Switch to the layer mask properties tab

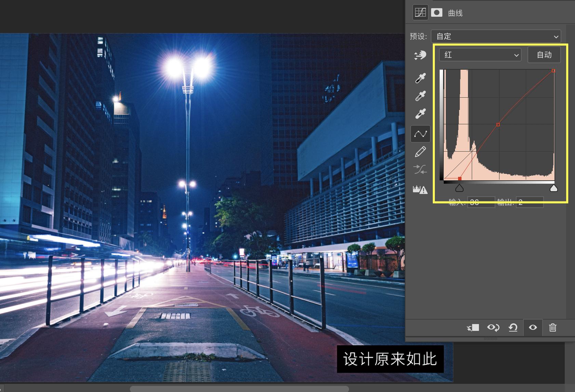(437, 13)
